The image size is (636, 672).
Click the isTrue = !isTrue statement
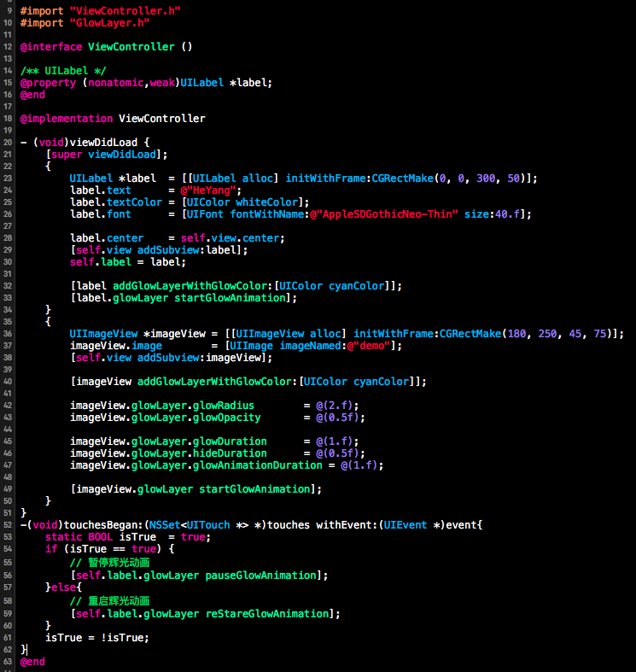[96, 638]
